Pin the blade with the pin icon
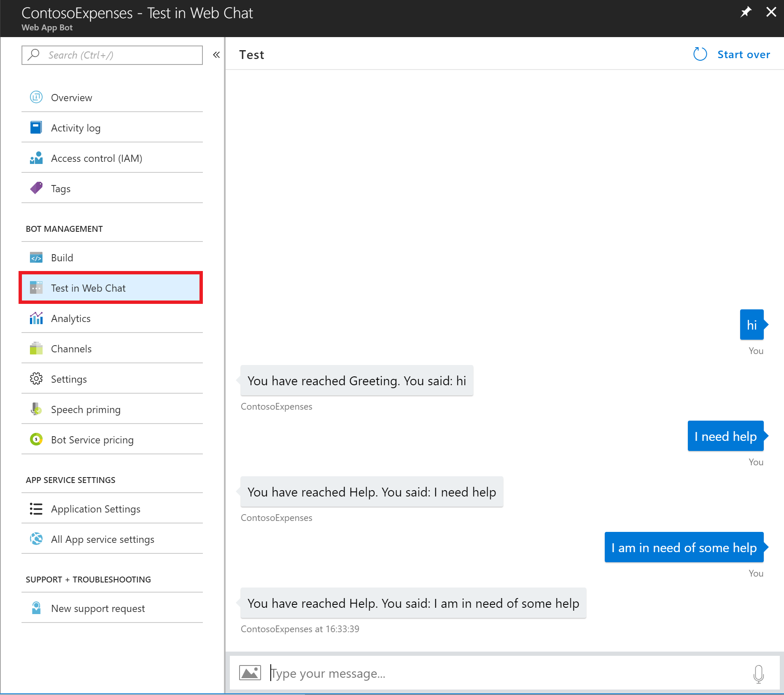 [746, 12]
